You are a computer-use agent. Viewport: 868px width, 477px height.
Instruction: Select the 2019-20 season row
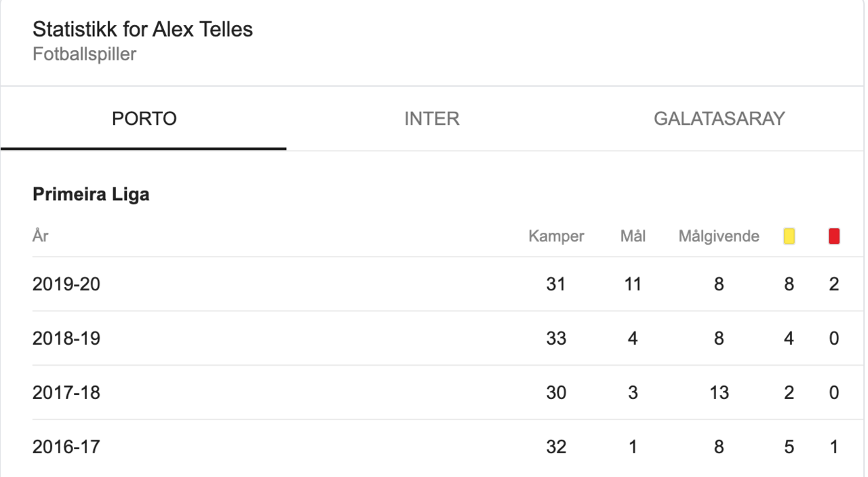click(434, 284)
